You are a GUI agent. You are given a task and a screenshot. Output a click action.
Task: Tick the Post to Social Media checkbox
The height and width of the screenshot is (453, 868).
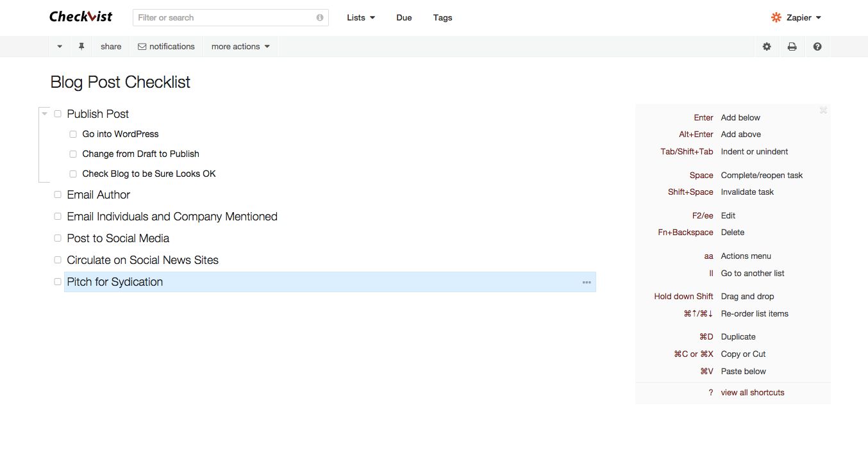click(x=58, y=238)
